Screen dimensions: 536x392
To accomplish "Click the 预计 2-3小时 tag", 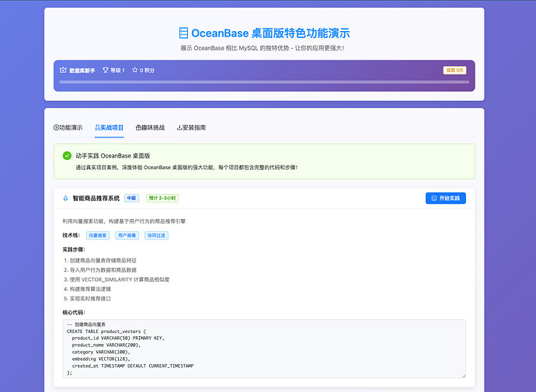I will click(162, 198).
